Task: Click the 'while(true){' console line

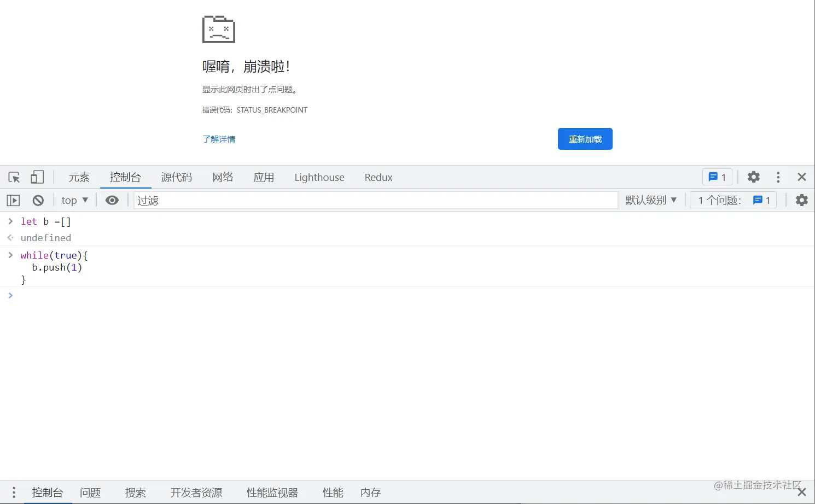Action: click(54, 255)
